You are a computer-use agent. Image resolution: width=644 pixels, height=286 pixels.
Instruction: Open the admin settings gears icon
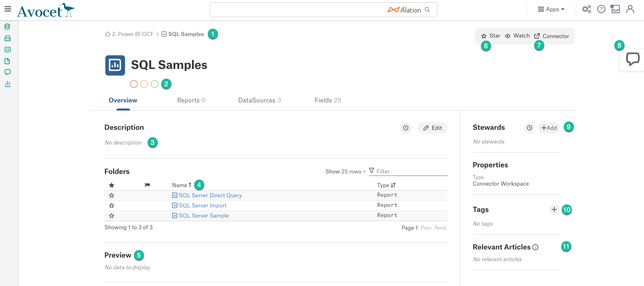[586, 9]
